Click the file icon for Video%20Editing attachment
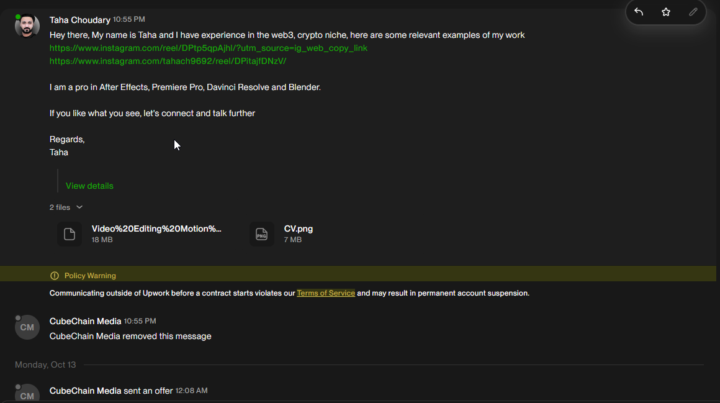This screenshot has height=403, width=720. click(69, 234)
